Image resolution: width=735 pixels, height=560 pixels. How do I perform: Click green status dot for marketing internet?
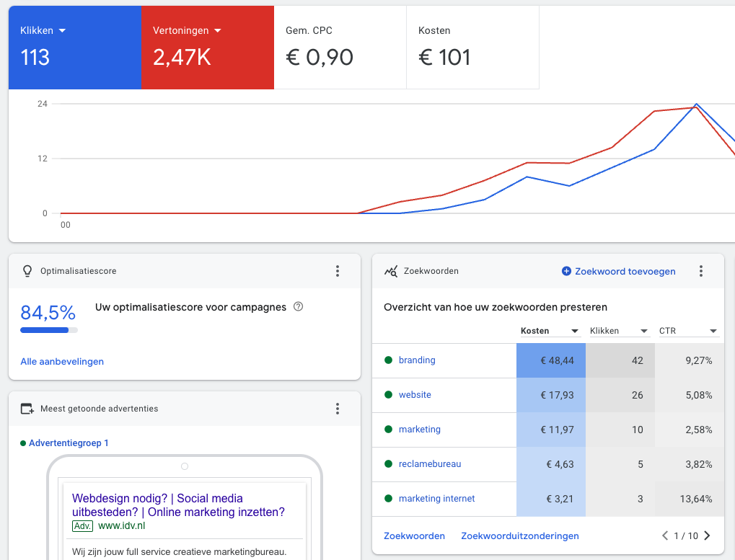click(388, 499)
